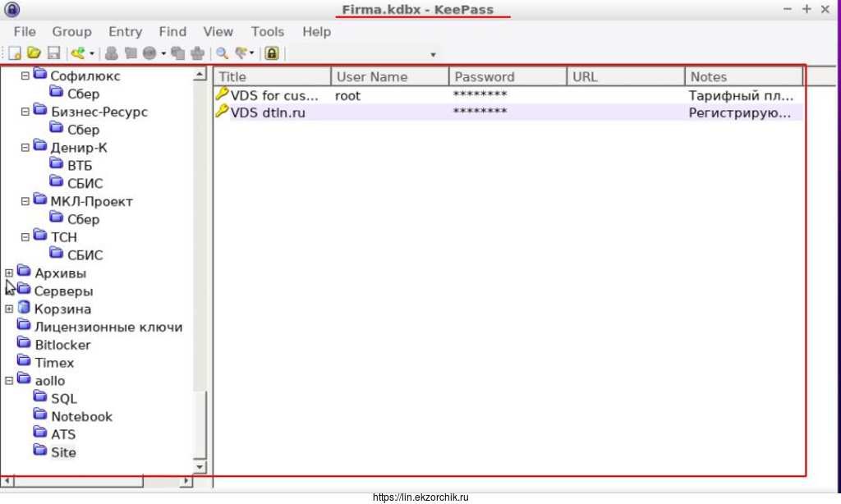Click the Copy Password toolbar icon
The width and height of the screenshot is (841, 504).
coord(131,53)
